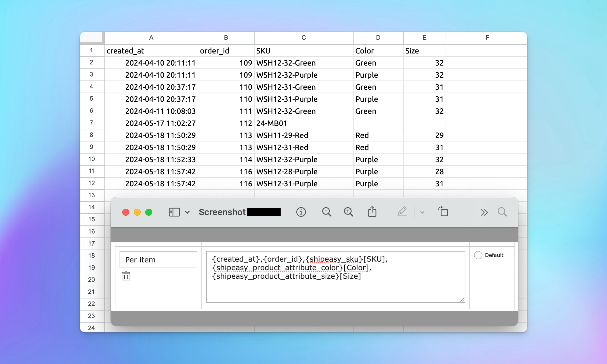Select column F header in spreadsheet

(487, 38)
